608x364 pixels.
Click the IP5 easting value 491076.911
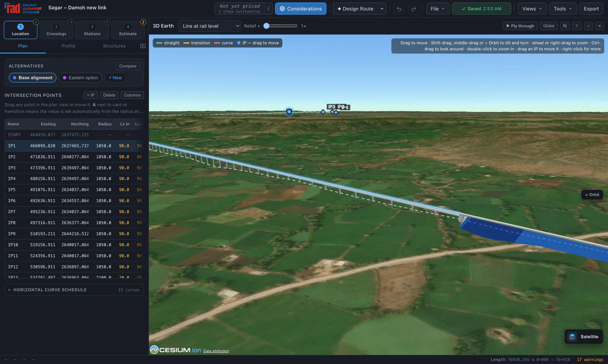click(x=43, y=190)
